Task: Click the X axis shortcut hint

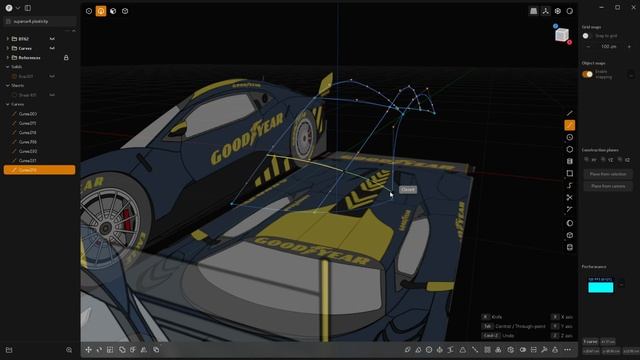Action: tap(562, 317)
